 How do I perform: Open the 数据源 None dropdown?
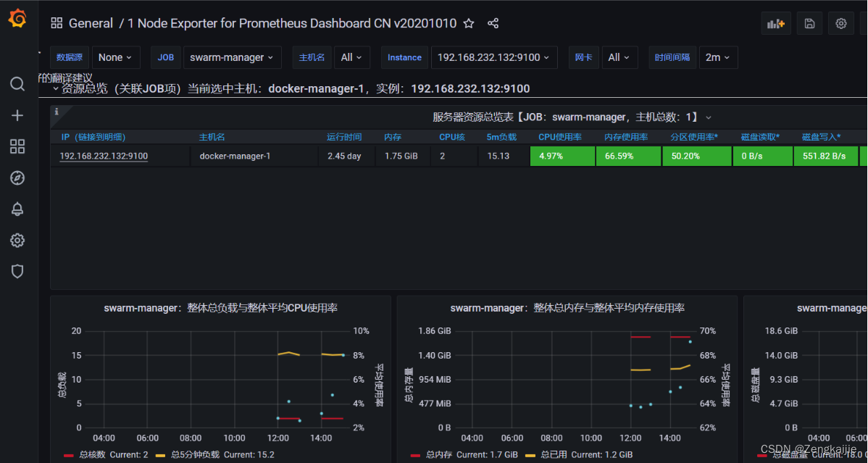(x=116, y=57)
